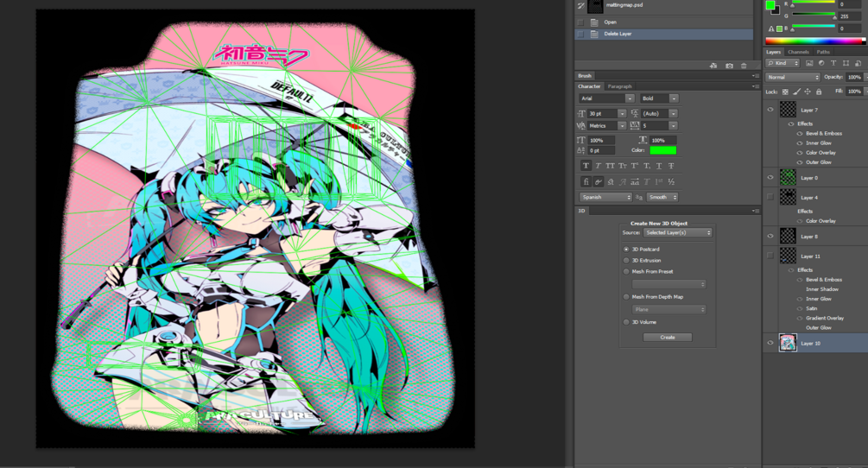Select 3D Extrusion radio option
This screenshot has height=468, width=868.
coord(627,260)
